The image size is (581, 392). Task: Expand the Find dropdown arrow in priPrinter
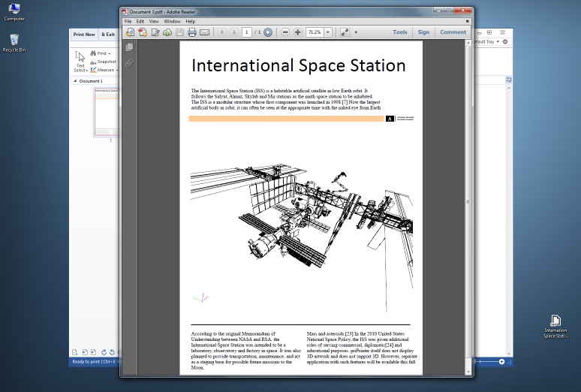[x=110, y=53]
